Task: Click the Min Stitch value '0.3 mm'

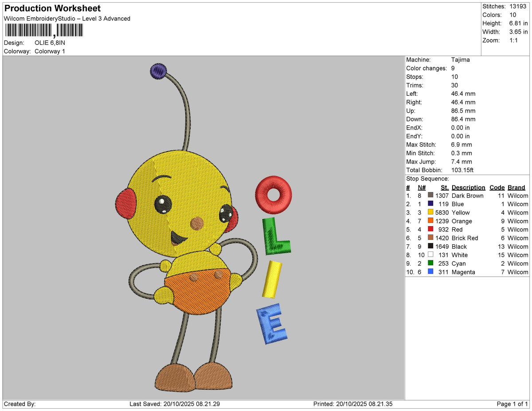Action: (462, 153)
